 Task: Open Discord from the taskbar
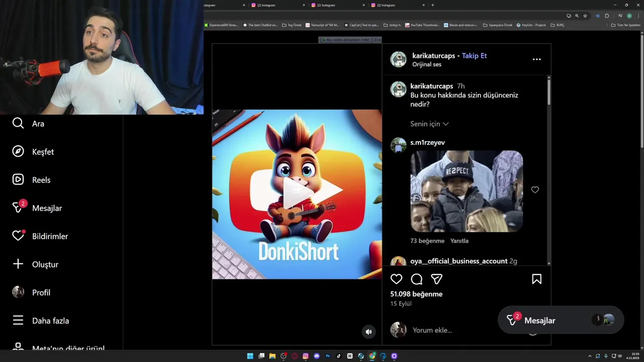click(316, 356)
